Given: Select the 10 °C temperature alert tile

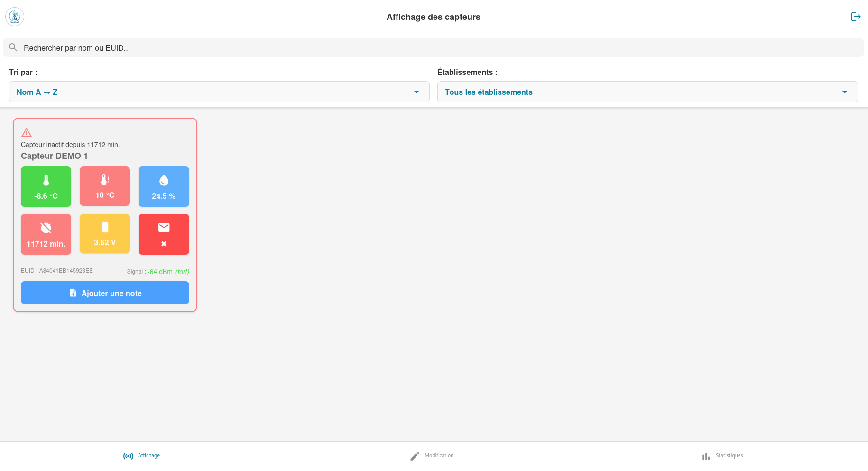Looking at the screenshot, I should tap(105, 186).
